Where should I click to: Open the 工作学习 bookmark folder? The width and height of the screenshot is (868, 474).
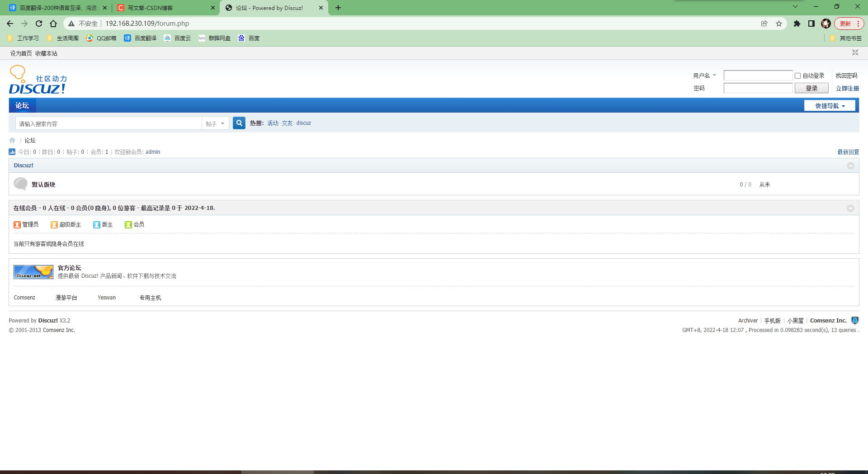[x=23, y=38]
